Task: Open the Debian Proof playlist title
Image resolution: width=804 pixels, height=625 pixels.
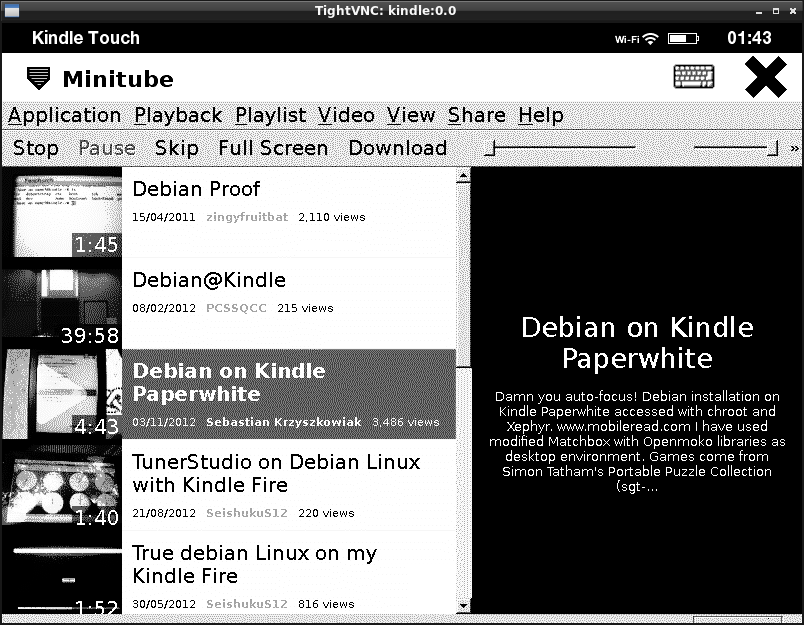Action: click(x=196, y=189)
